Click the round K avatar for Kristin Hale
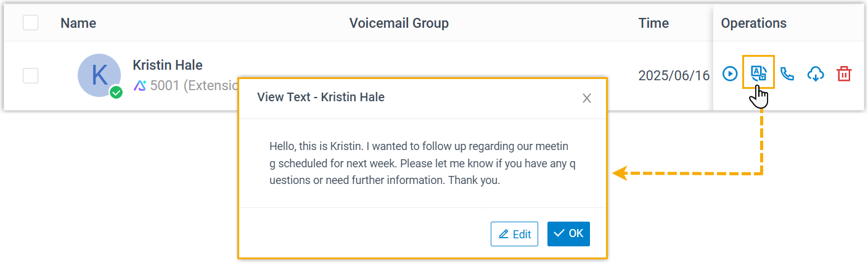Image resolution: width=868 pixels, height=263 pixels. (x=99, y=75)
